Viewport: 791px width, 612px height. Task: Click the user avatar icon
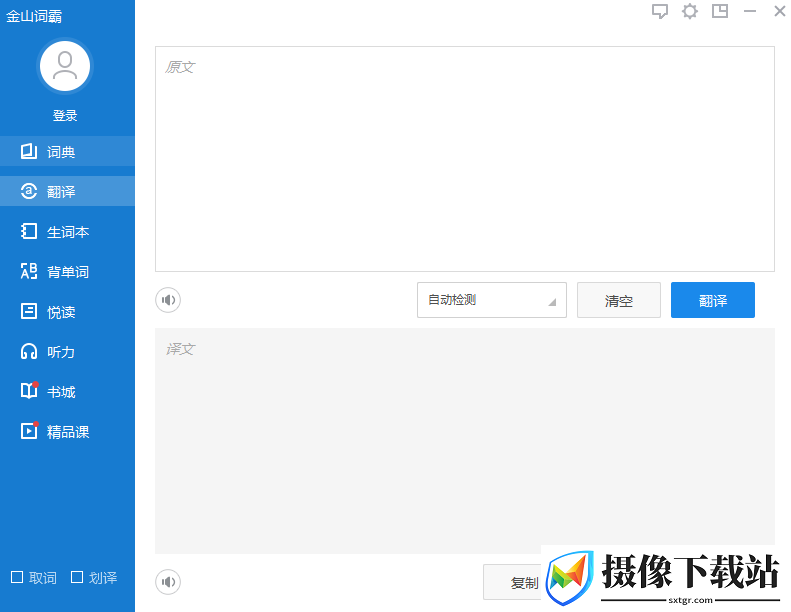pos(65,66)
